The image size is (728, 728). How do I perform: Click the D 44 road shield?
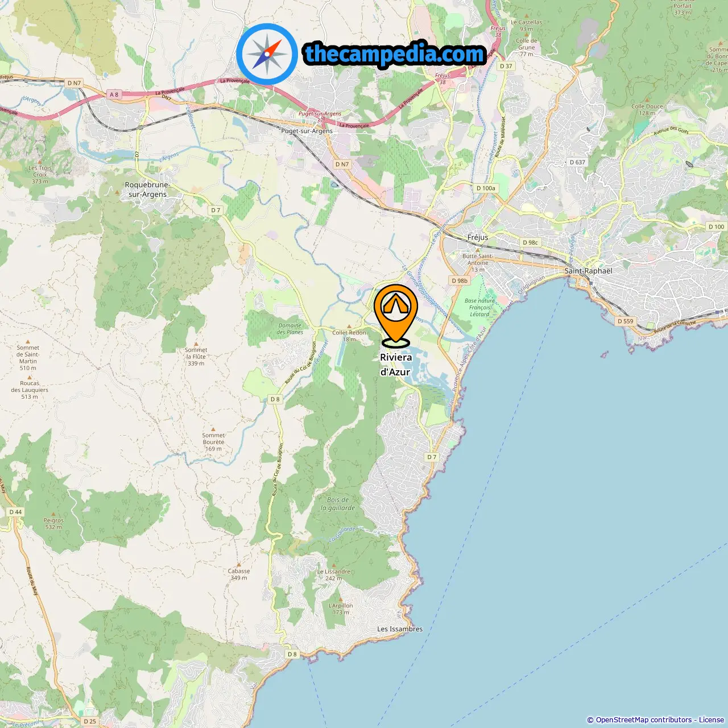15,512
